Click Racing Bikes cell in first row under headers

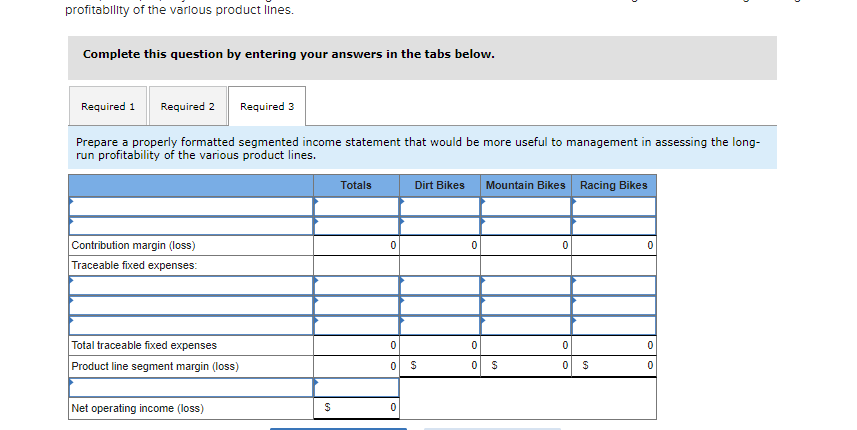pos(614,207)
